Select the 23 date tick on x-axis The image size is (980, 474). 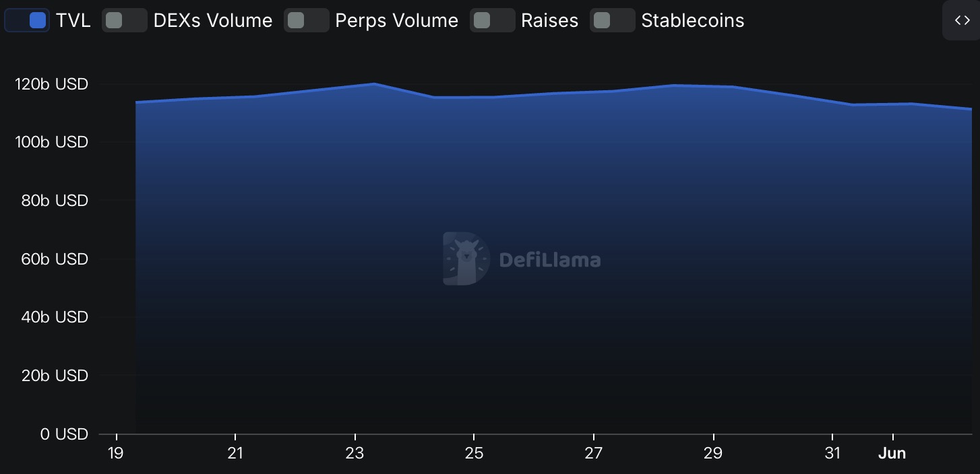click(355, 453)
